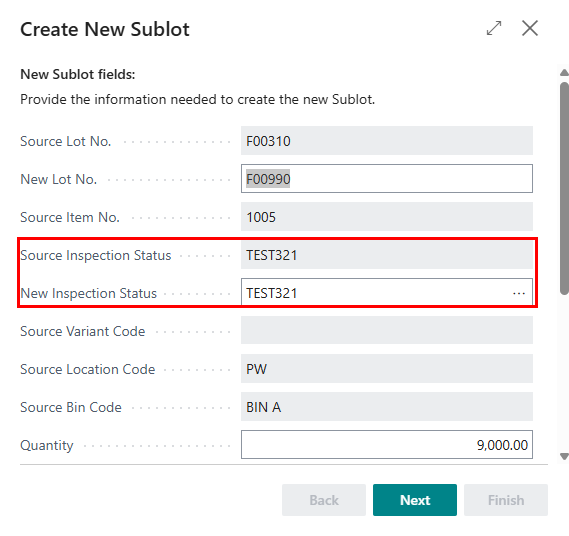The image size is (569, 536).
Task: Expand the dialog to full screen
Action: pos(494,28)
